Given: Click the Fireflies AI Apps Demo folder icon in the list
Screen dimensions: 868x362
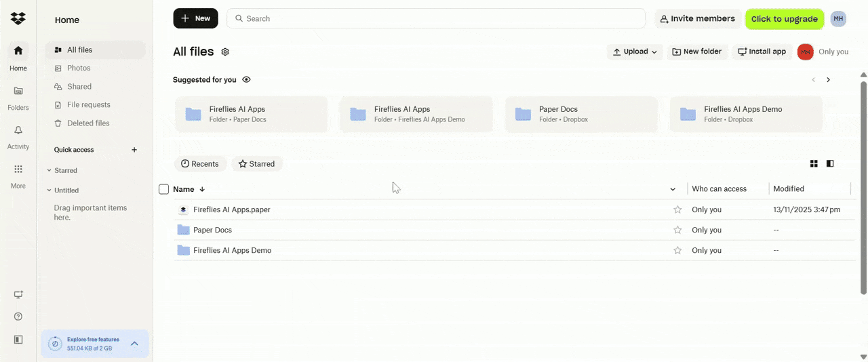Looking at the screenshot, I should click(183, 250).
